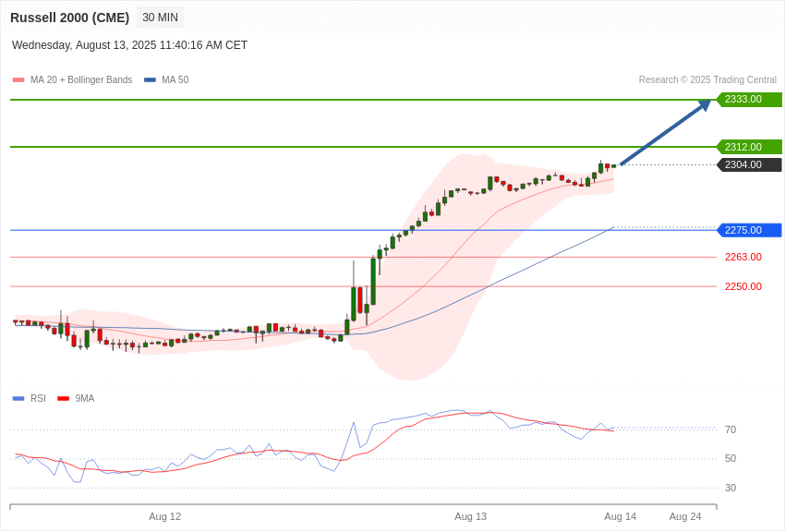The height and width of the screenshot is (532, 785).
Task: Click the Aug 12 axis label
Action: click(164, 516)
